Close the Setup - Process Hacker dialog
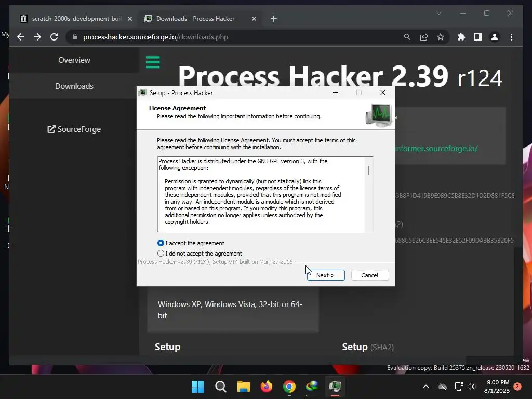 coord(383,92)
